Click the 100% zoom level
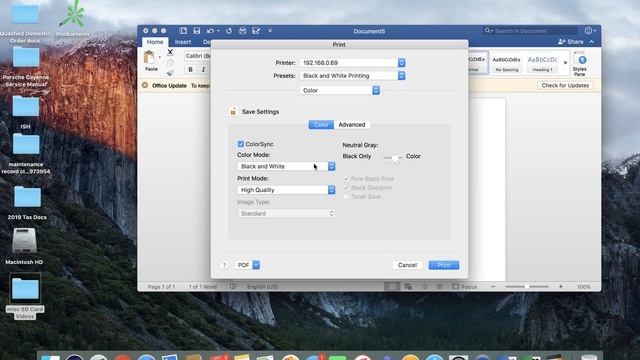Image resolution: width=640 pixels, height=360 pixels. [x=584, y=287]
